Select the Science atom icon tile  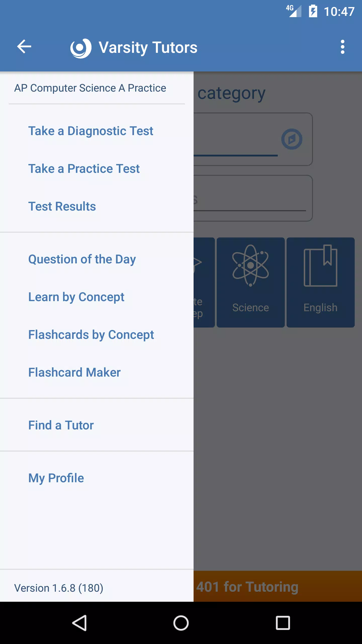click(x=251, y=282)
